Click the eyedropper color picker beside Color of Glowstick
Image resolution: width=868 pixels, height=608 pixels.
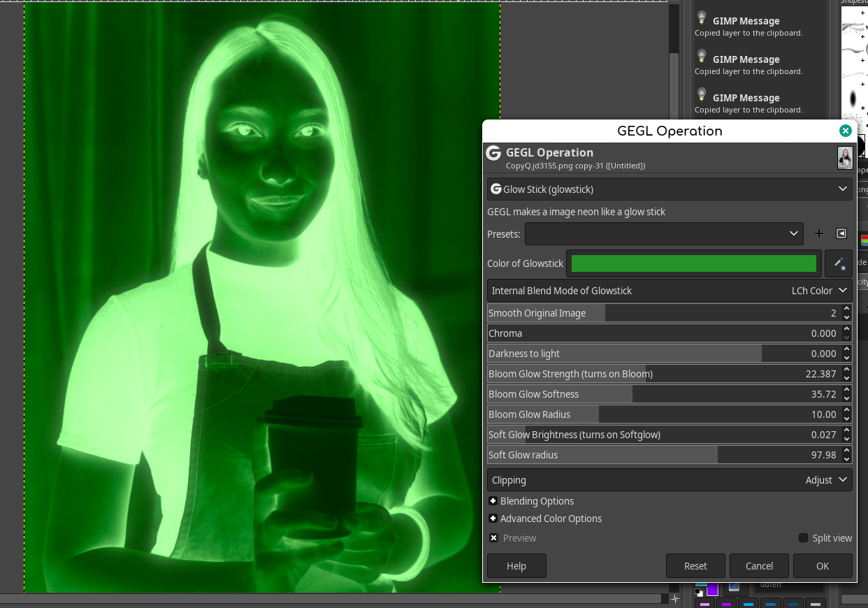pos(839,263)
